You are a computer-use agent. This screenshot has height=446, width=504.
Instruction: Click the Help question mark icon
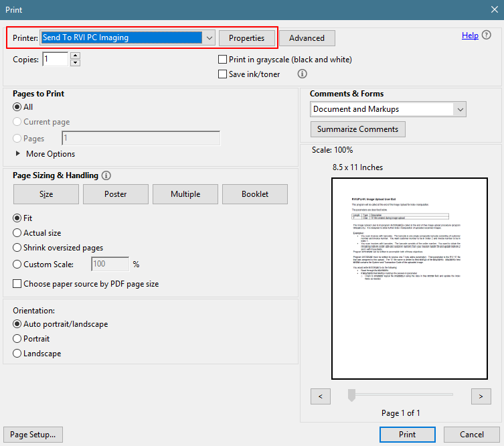click(x=487, y=35)
